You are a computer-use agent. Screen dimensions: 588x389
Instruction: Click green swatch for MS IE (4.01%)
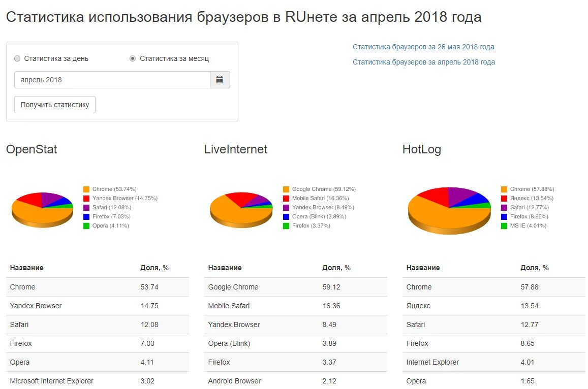point(504,226)
